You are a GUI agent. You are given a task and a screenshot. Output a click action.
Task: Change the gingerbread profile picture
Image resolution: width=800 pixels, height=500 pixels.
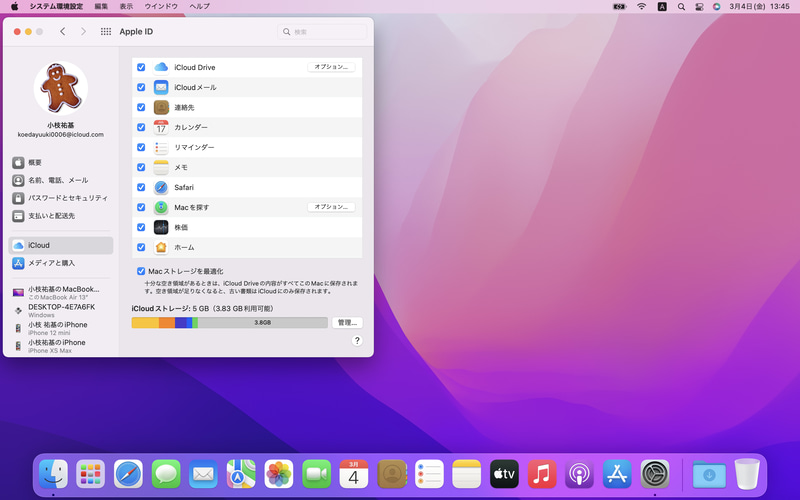pyautogui.click(x=61, y=88)
